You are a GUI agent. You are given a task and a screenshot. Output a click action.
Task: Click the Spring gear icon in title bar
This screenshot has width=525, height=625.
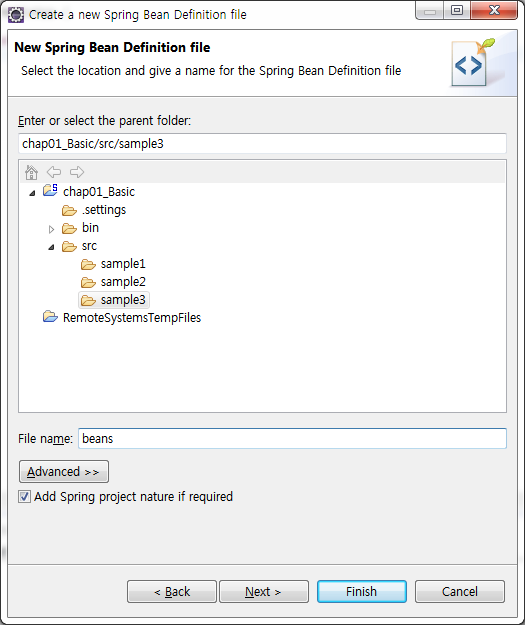tap(16, 15)
